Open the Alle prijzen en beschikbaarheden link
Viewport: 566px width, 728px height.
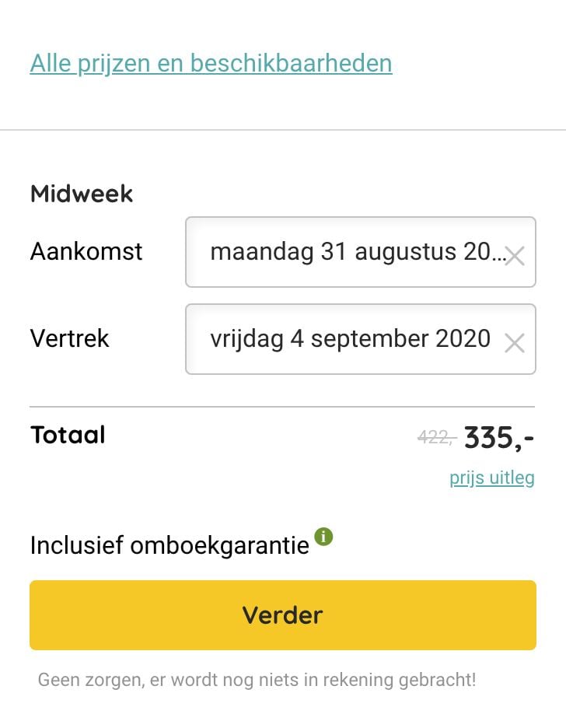point(211,64)
